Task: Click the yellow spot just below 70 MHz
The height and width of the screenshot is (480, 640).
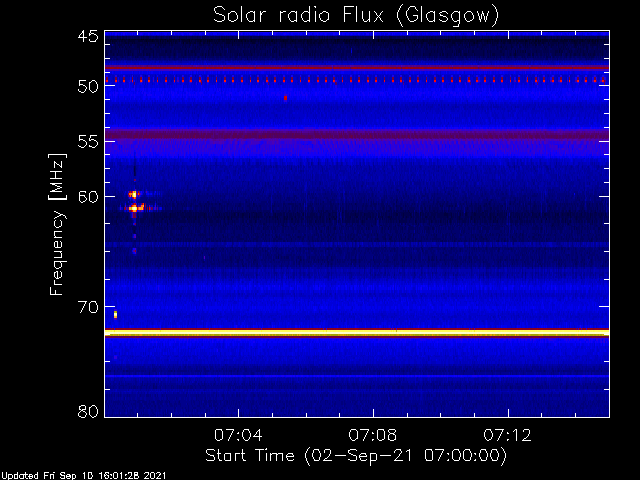Action: [x=116, y=314]
